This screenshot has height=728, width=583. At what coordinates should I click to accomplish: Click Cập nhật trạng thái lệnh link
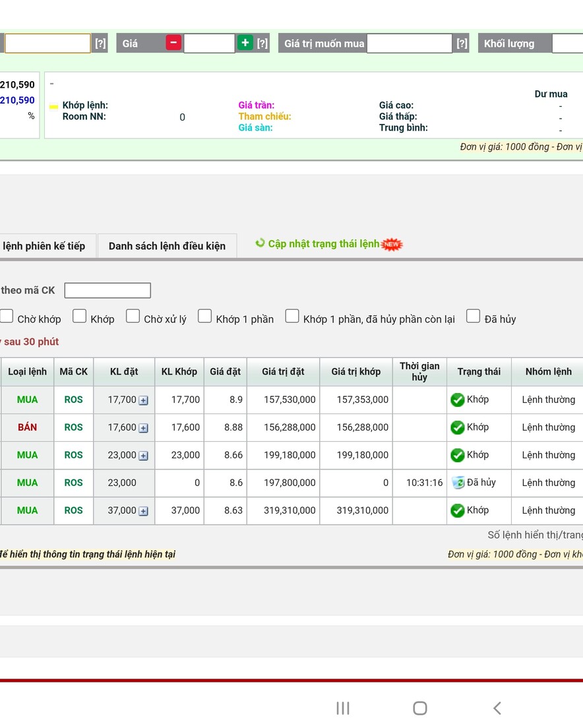[323, 244]
